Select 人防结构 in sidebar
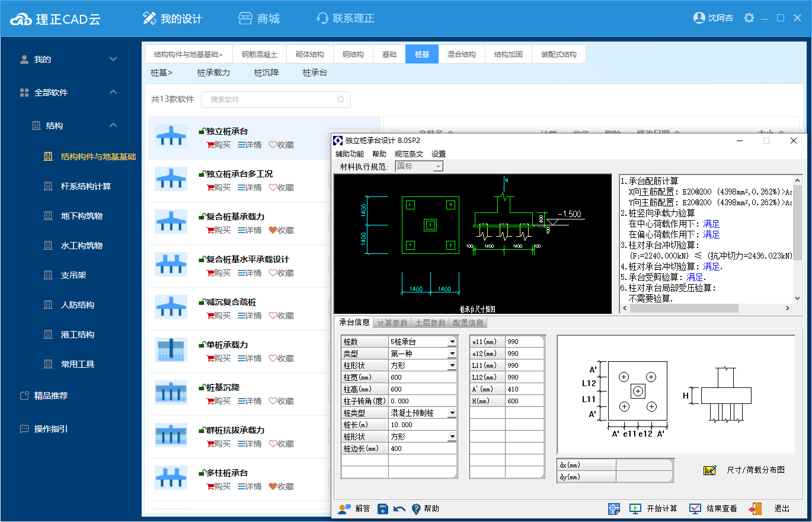Viewport: 812px width, 522px height. pos(78,305)
